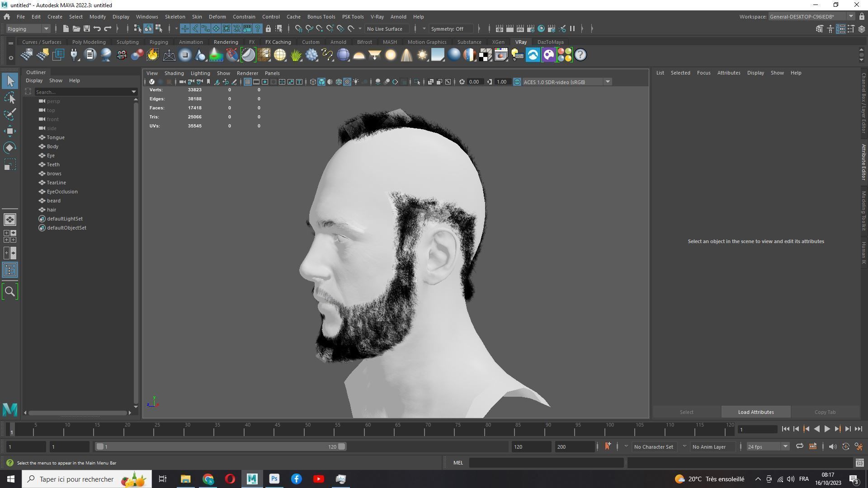Image resolution: width=868 pixels, height=488 pixels.
Task: Click Play forwards on the timeline
Action: [x=827, y=429]
